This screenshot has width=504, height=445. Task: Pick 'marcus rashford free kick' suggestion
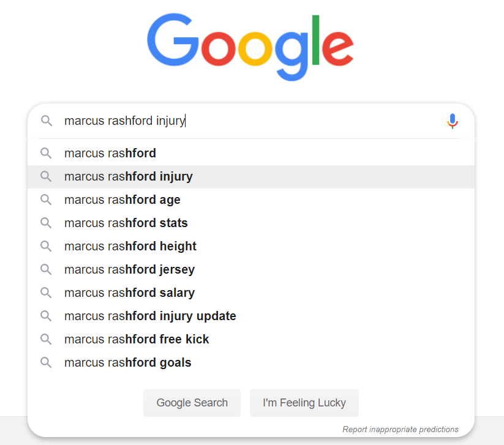(x=251, y=339)
